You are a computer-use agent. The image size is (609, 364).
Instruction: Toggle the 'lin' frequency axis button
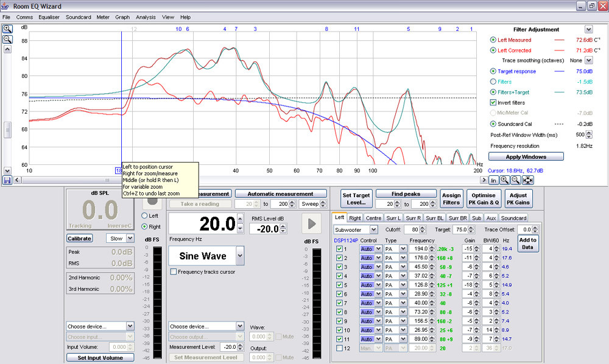pos(493,180)
